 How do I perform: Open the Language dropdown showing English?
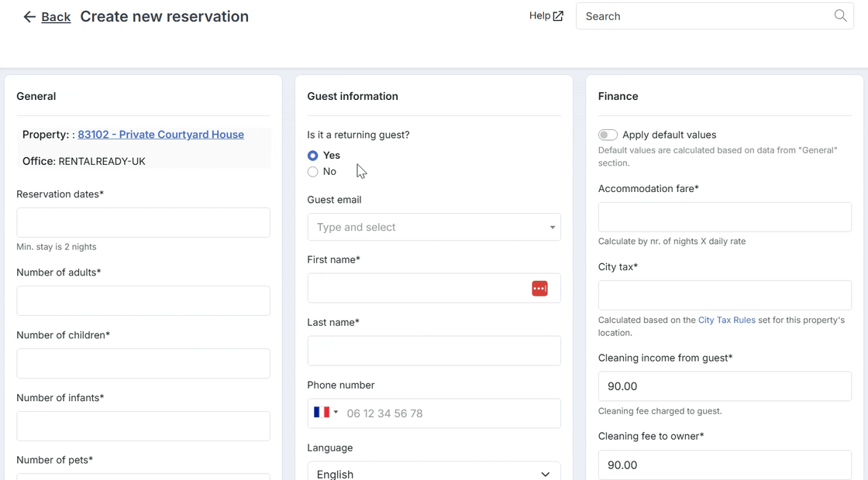tap(434, 471)
